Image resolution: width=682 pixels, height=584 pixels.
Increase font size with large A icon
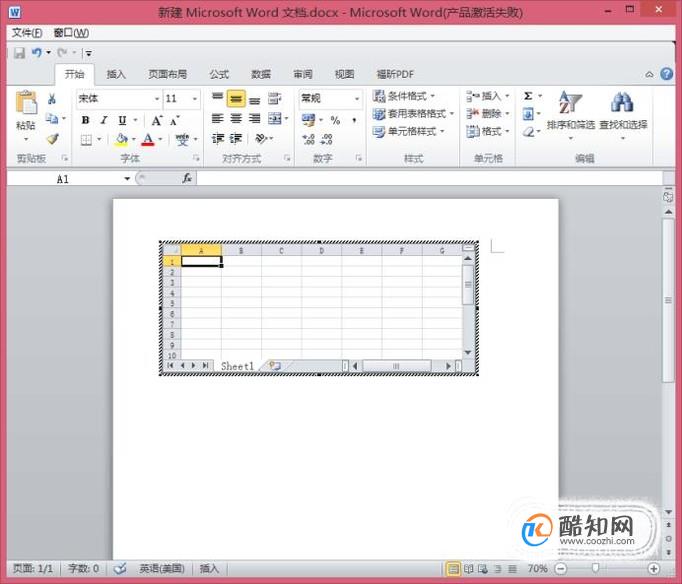point(157,120)
